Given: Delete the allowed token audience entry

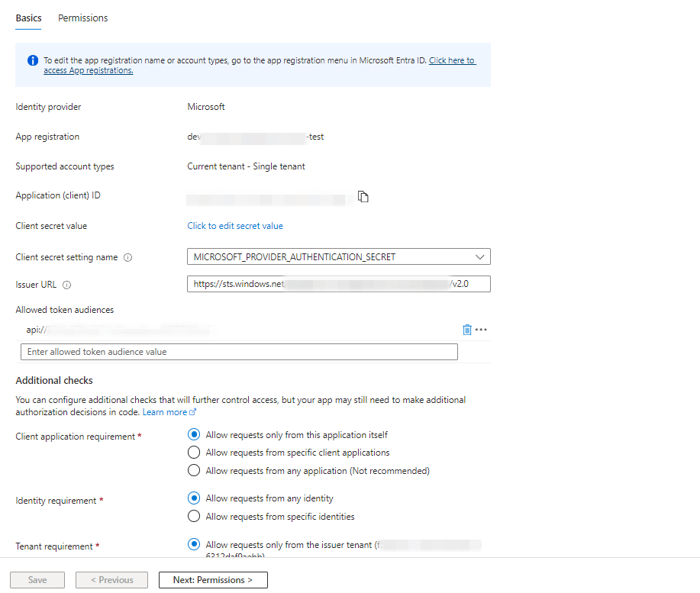Looking at the screenshot, I should click(467, 330).
